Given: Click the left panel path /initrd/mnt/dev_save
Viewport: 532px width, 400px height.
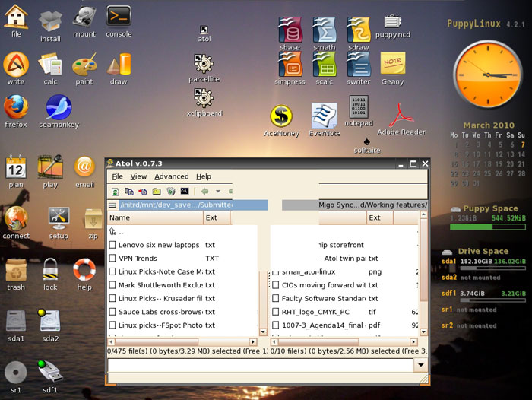Looking at the screenshot, I should 193,205.
